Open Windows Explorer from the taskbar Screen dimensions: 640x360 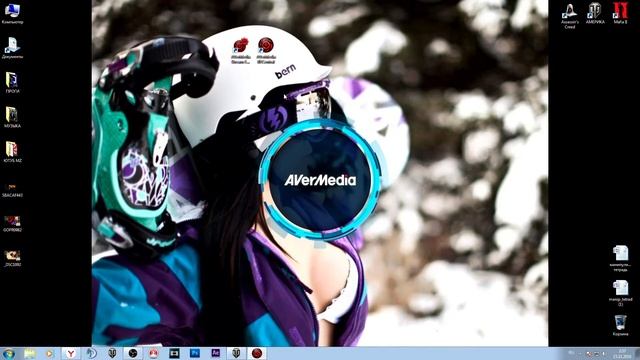click(30, 353)
